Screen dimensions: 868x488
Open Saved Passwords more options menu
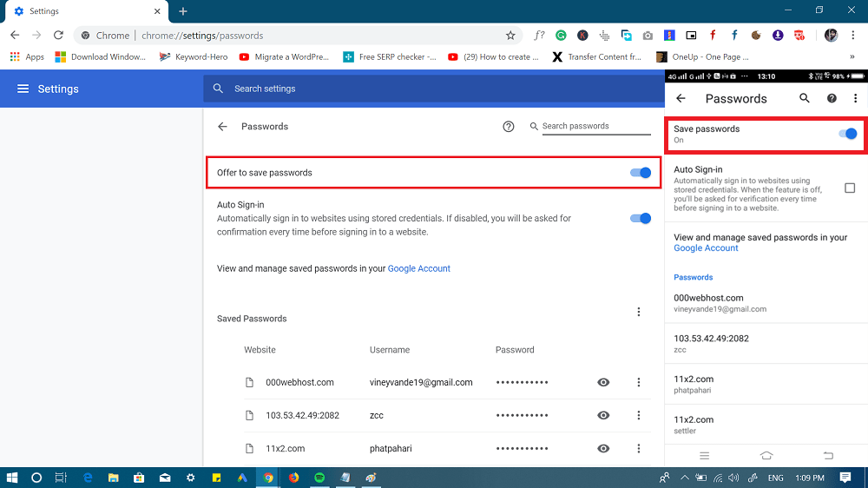(x=638, y=312)
